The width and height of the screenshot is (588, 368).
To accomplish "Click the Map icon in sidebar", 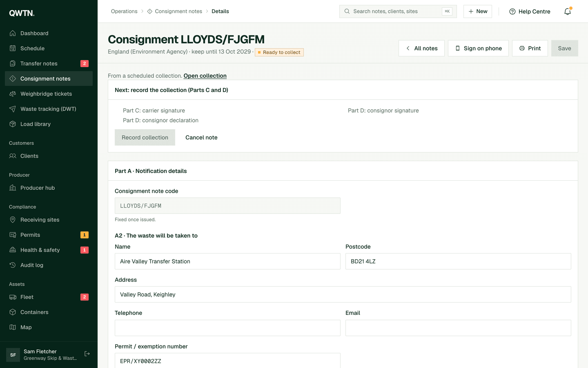I will coord(13,327).
